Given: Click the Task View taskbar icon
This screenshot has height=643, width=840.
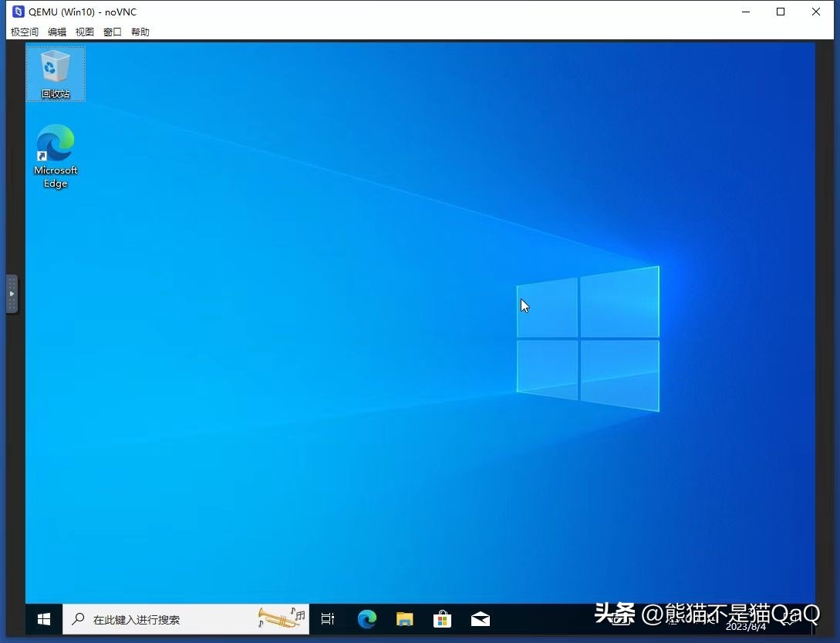Looking at the screenshot, I should [x=328, y=619].
